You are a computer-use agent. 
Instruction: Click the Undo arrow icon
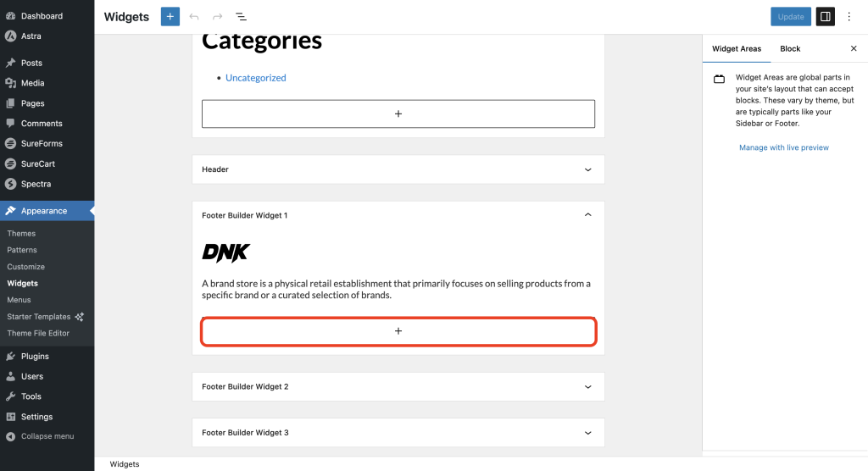click(x=194, y=17)
